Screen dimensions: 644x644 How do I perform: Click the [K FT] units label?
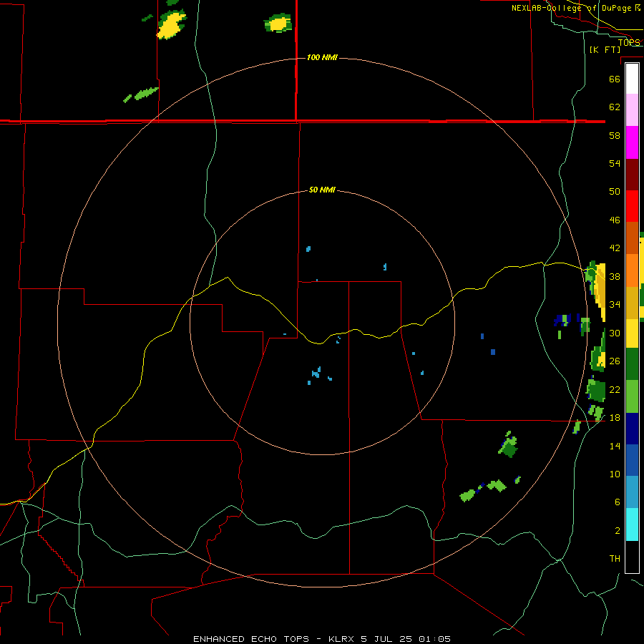pos(605,49)
